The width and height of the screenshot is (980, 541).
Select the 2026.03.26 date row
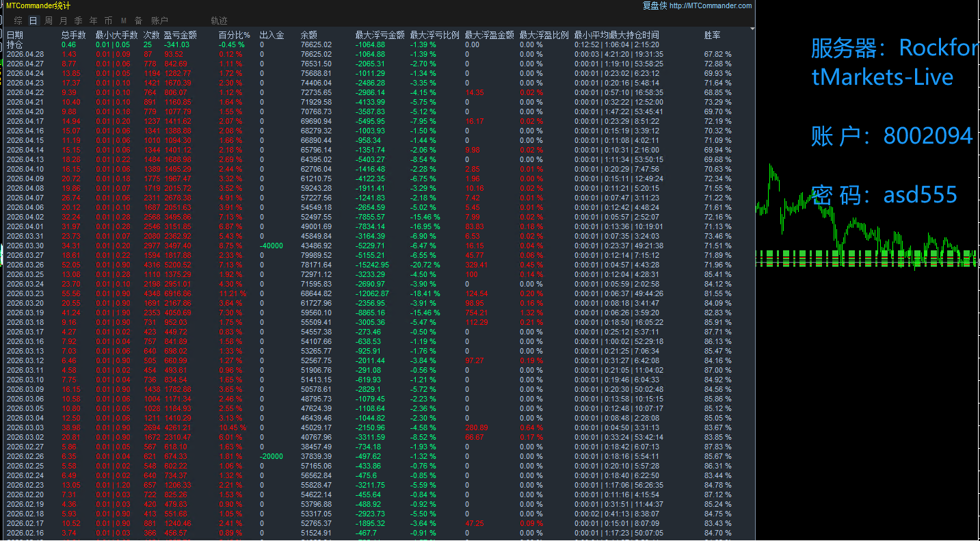(25, 265)
